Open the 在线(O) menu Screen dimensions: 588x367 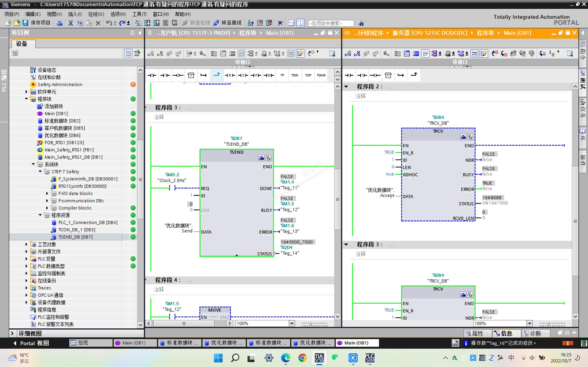[x=96, y=14]
